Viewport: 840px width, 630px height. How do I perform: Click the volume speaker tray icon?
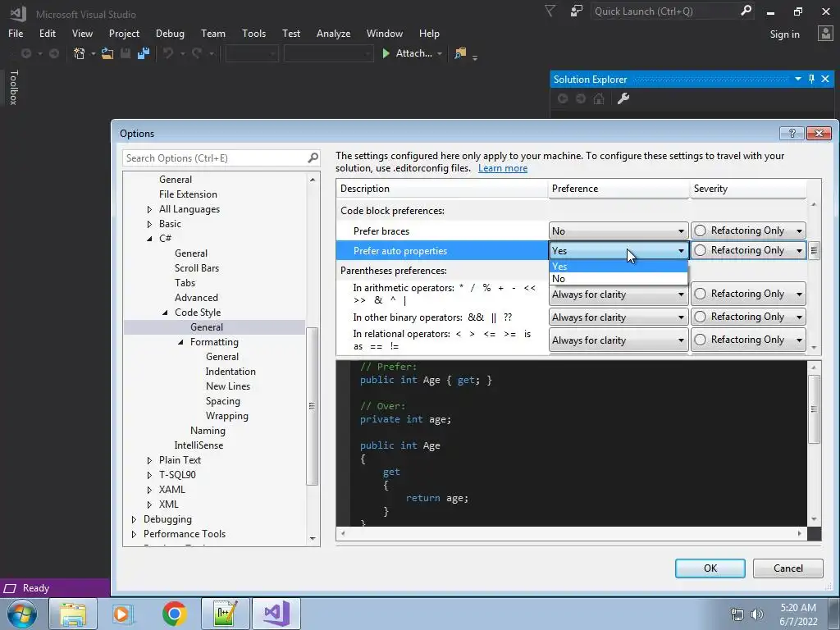coord(757,614)
